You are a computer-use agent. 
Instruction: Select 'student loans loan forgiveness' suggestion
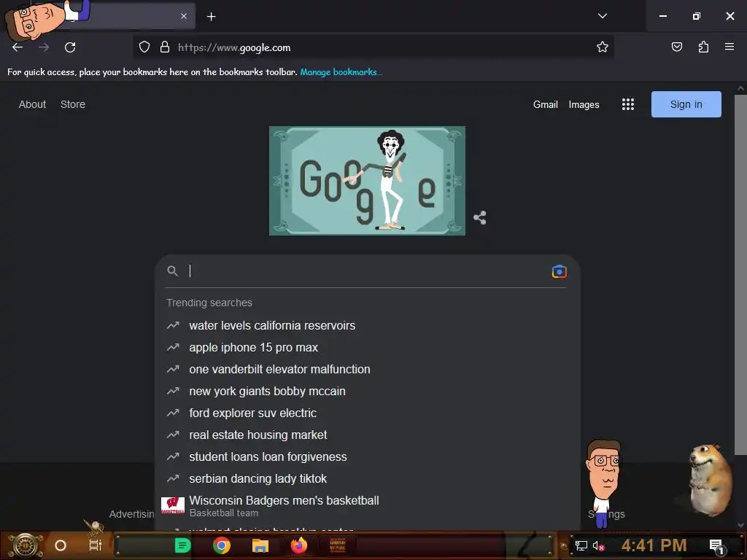[x=368, y=457]
